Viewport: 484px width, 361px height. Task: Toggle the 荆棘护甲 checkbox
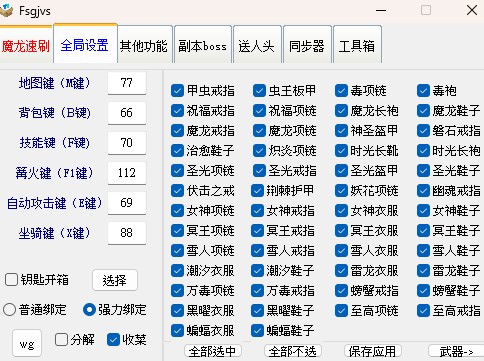(x=257, y=191)
